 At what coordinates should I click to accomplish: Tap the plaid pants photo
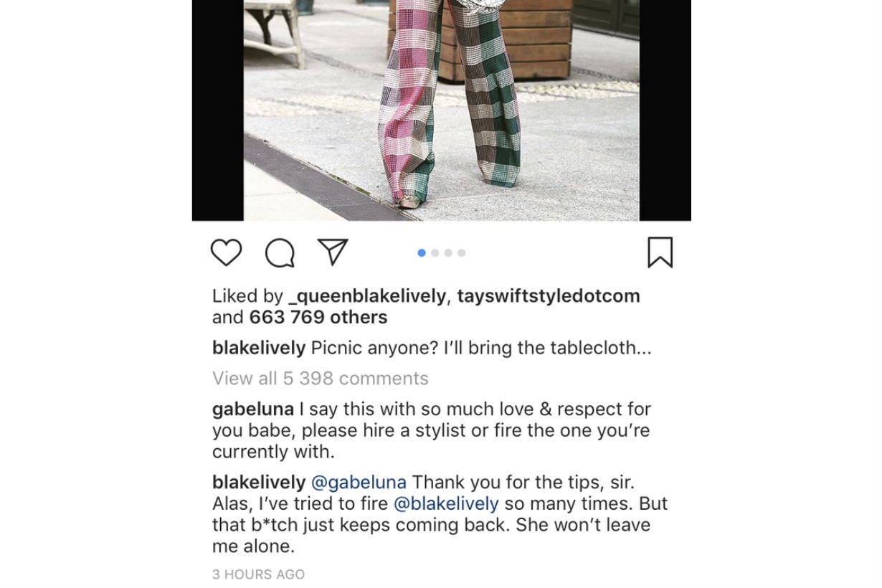(442, 110)
